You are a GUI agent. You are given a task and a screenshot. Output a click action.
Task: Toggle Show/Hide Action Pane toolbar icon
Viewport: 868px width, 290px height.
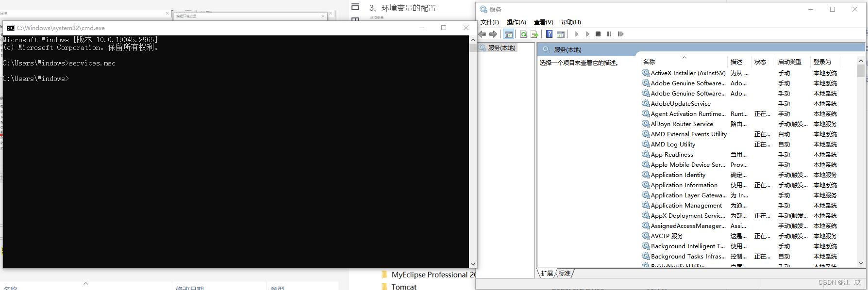pyautogui.click(x=561, y=34)
